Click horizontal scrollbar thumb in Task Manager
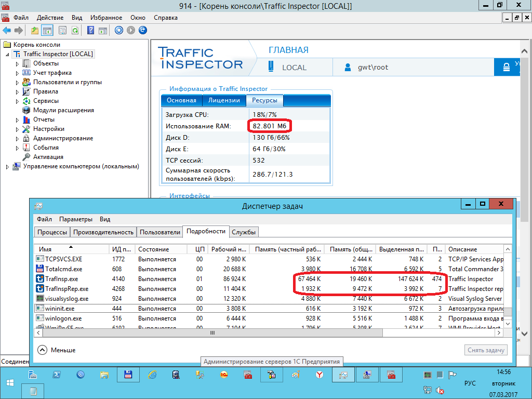 212,333
